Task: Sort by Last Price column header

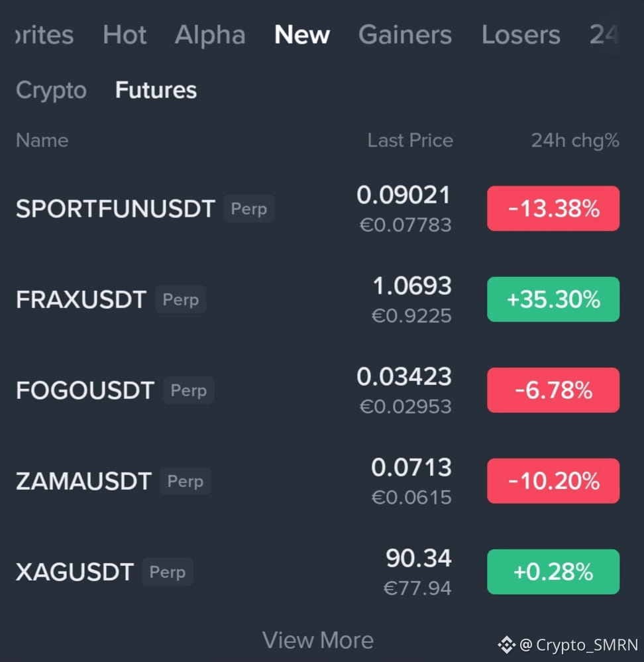Action: tap(409, 140)
